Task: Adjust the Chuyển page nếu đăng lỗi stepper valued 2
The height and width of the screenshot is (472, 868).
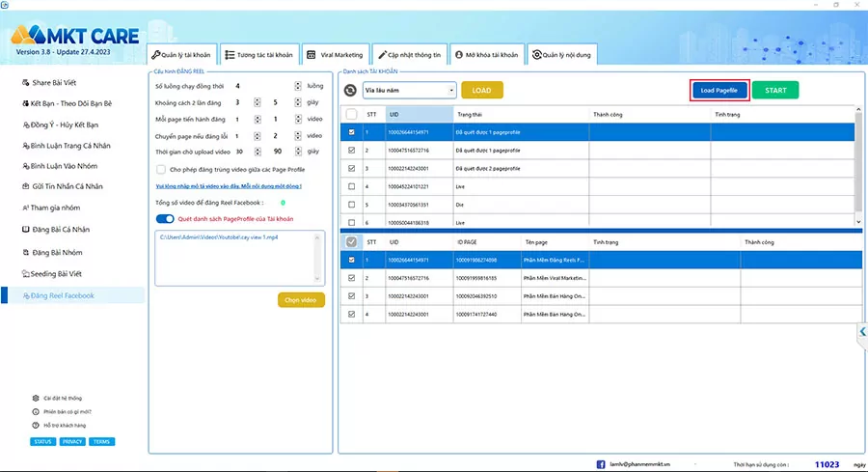Action: click(298, 136)
